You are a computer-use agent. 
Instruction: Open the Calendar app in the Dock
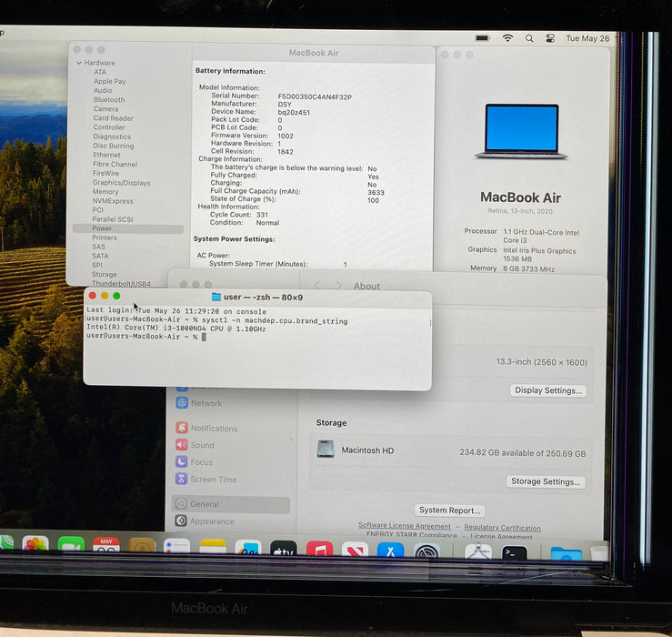pos(106,545)
